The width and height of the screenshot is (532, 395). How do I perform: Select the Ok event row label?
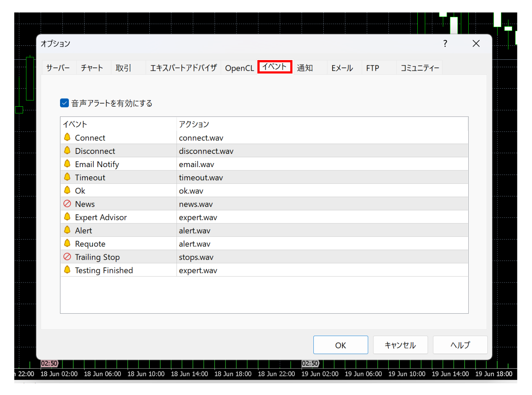[x=80, y=191]
